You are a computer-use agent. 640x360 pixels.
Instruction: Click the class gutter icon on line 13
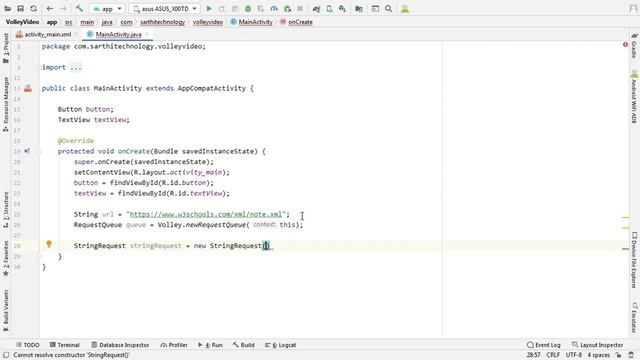(28, 88)
